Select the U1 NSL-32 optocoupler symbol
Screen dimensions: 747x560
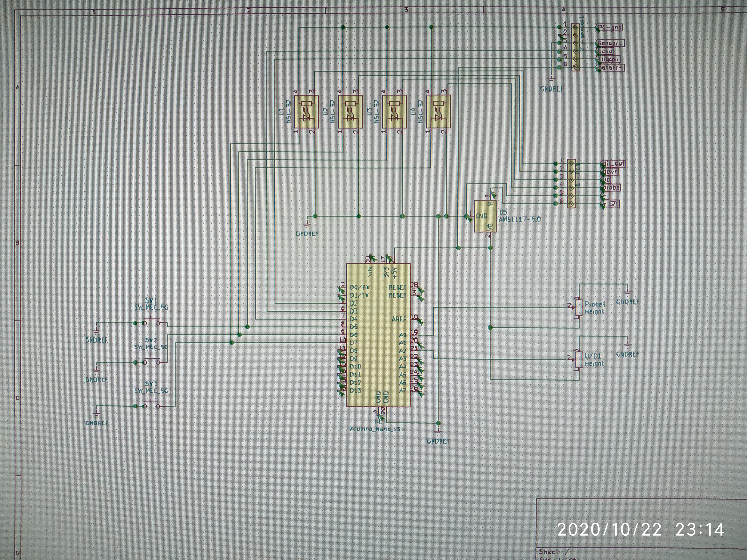[x=306, y=112]
